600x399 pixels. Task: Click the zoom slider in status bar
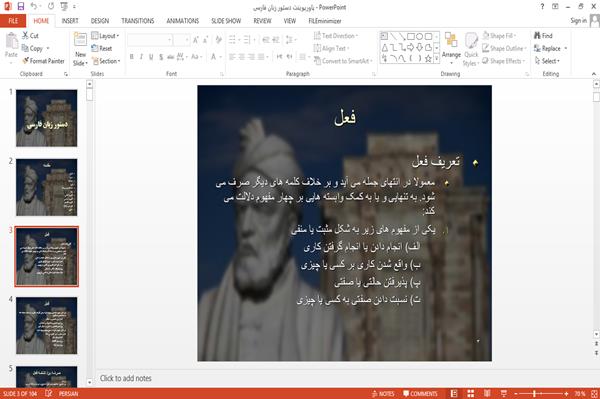pos(541,393)
